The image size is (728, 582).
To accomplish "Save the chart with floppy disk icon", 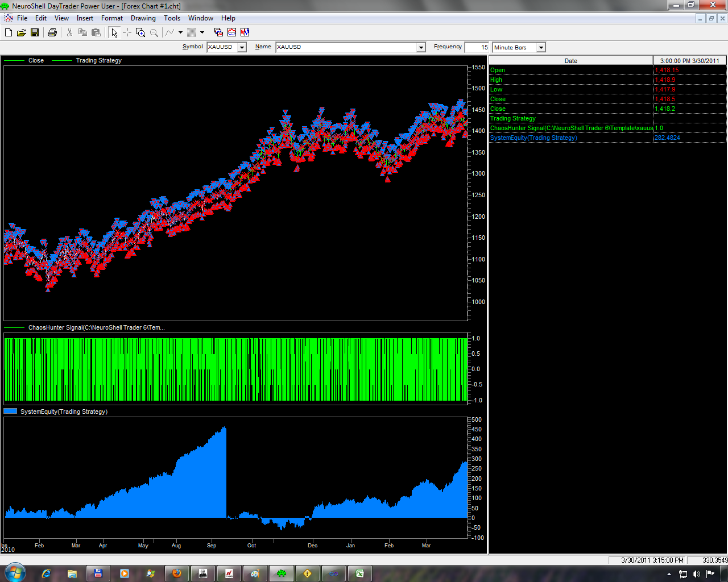I will [x=35, y=32].
